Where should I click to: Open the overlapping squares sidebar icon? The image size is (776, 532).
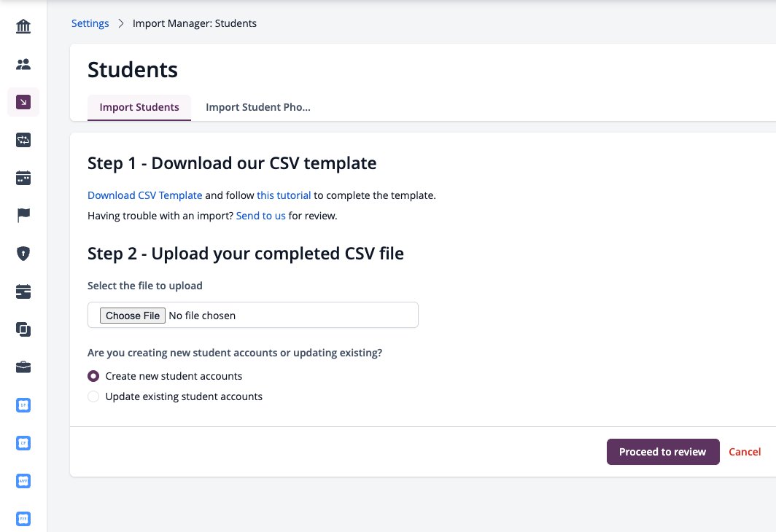click(23, 329)
